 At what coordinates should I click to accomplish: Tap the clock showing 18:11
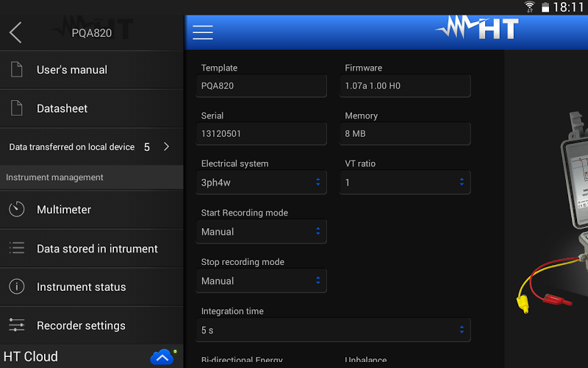click(x=568, y=7)
